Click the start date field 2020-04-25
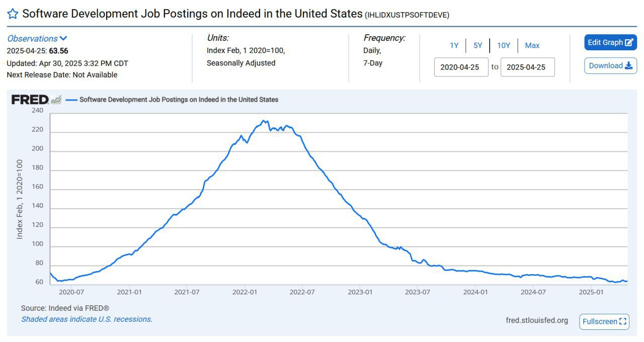Screen dimensions: 644x342 (x=461, y=67)
